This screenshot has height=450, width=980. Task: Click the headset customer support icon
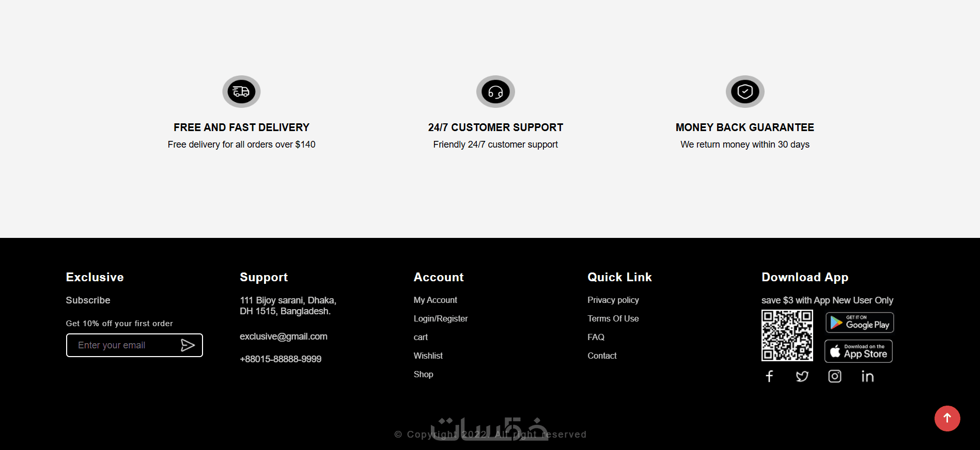click(495, 92)
